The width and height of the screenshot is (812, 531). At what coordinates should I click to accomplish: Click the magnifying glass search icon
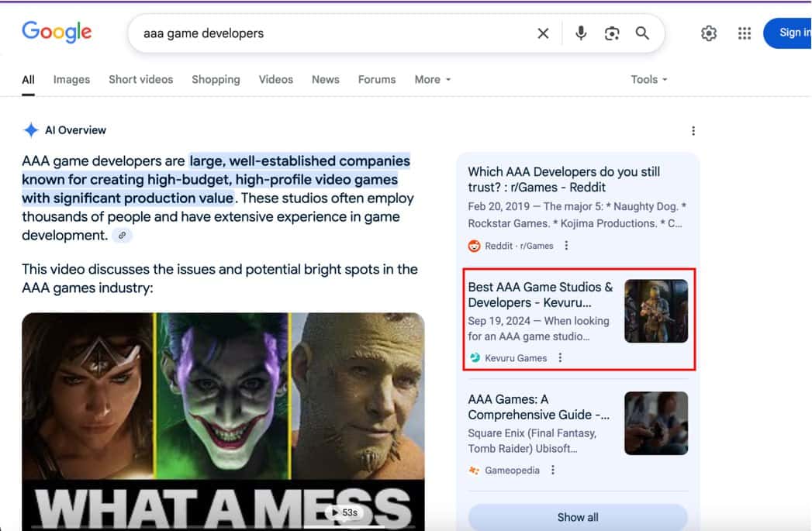click(642, 33)
